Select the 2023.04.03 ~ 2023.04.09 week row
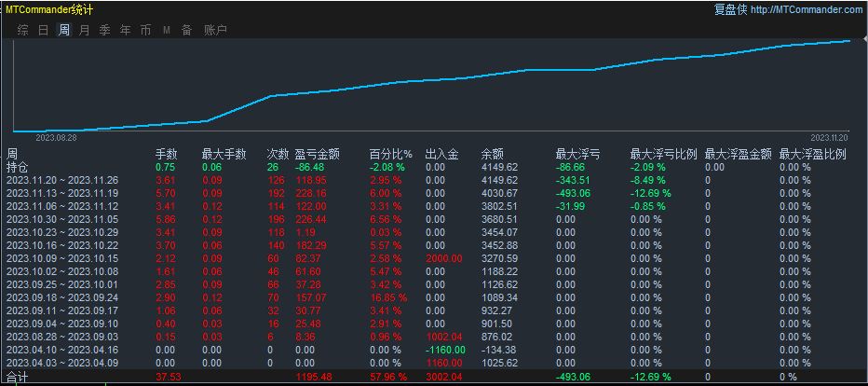This screenshot has width=868, height=386. click(x=434, y=363)
